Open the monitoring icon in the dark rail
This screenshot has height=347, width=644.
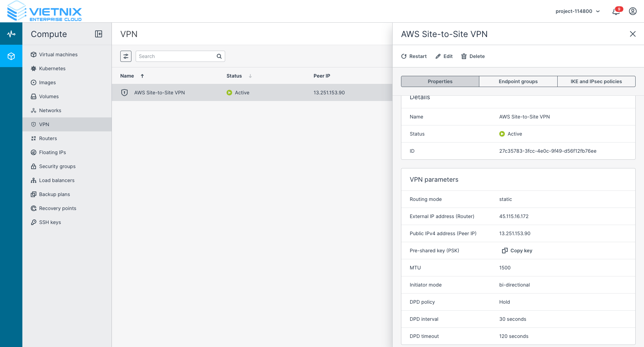[x=11, y=34]
